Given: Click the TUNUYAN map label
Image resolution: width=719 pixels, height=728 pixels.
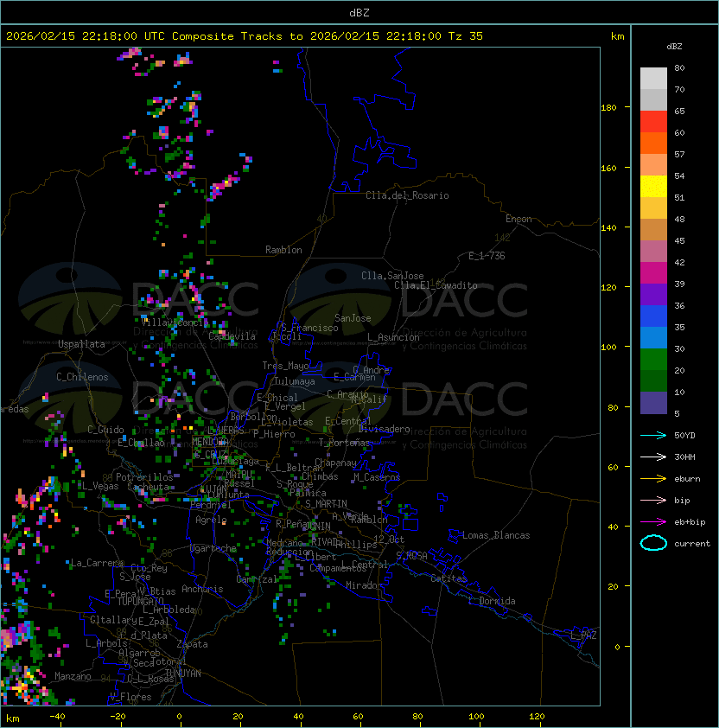Looking at the screenshot, I should coord(183,674).
